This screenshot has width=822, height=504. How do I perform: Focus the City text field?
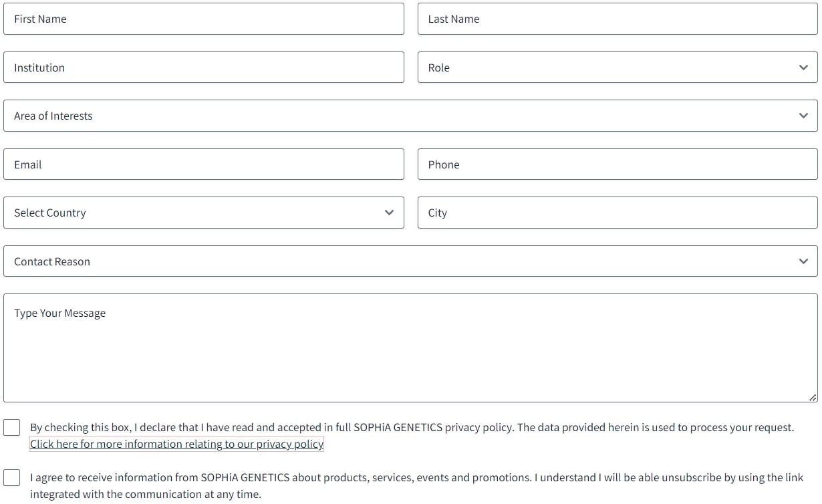617,213
